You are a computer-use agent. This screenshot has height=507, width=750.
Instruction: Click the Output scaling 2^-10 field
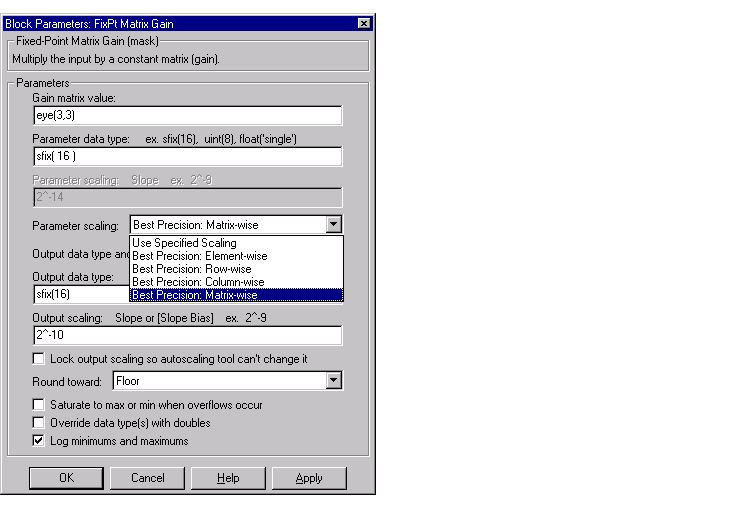pyautogui.click(x=188, y=335)
